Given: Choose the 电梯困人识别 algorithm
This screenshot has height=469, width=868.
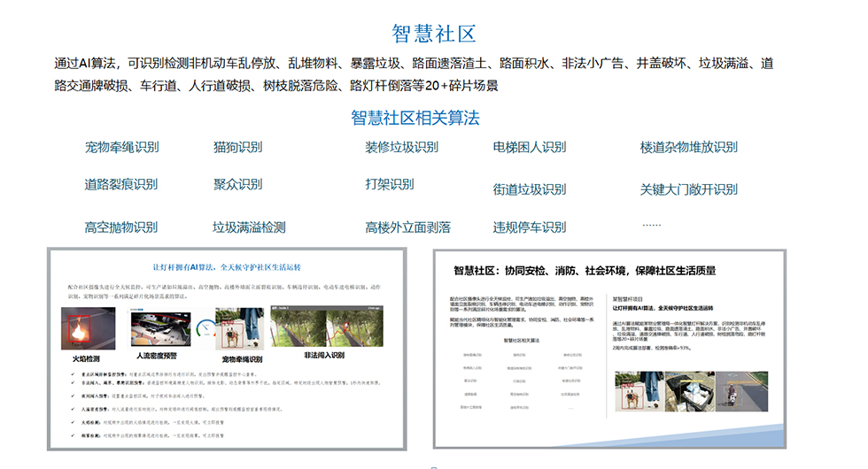Looking at the screenshot, I should (530, 147).
